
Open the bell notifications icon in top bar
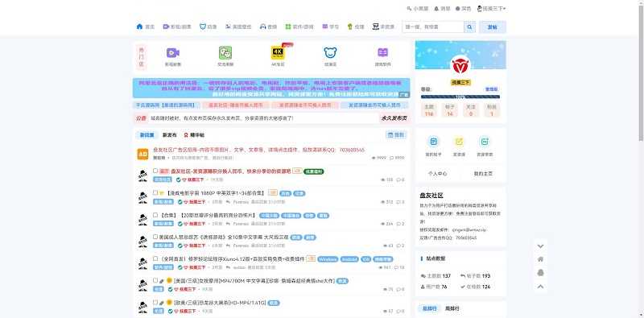pos(436,8)
